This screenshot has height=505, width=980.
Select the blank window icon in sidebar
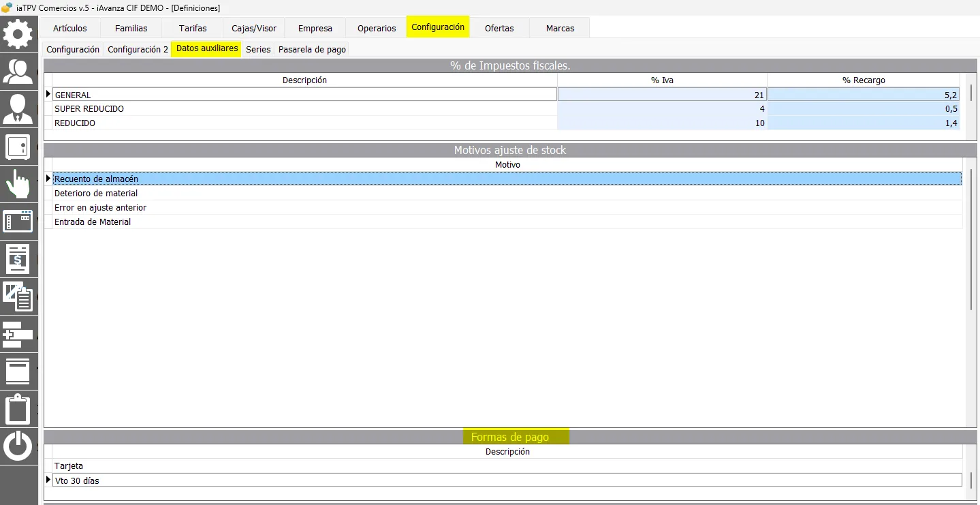pyautogui.click(x=18, y=371)
